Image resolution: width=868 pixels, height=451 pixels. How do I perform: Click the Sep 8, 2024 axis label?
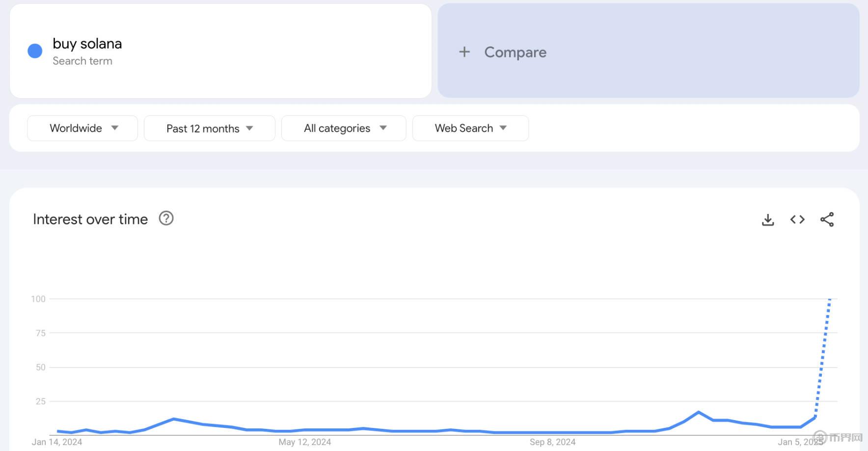point(552,442)
